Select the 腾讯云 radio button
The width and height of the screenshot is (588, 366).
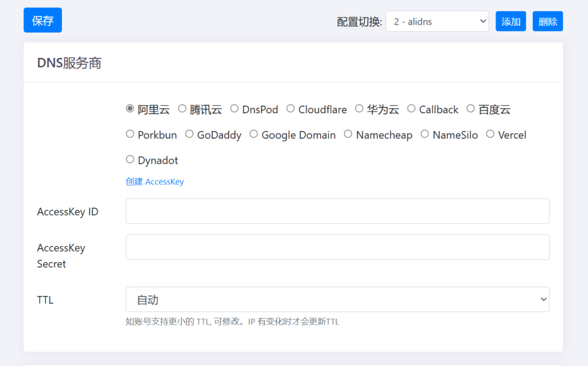pyautogui.click(x=182, y=109)
